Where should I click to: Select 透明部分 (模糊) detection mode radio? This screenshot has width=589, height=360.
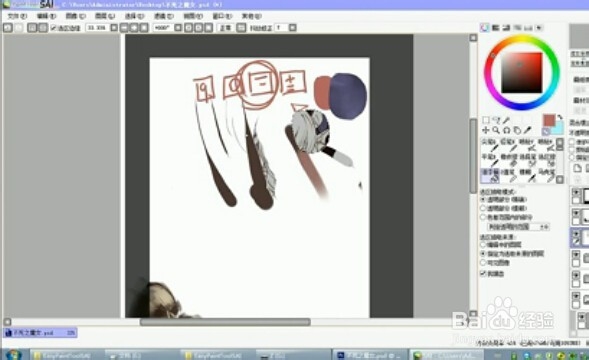click(483, 208)
